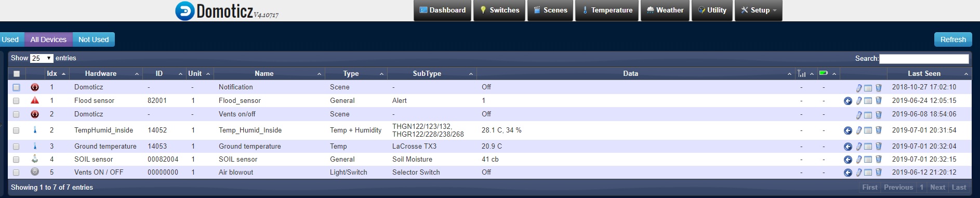Click blue arrow icon for Air blowout

(x=848, y=173)
